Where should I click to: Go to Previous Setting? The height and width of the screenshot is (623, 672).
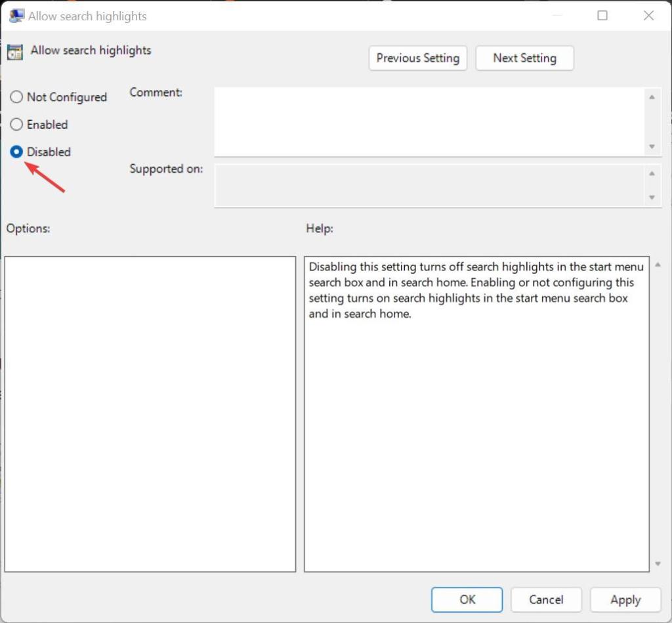418,58
